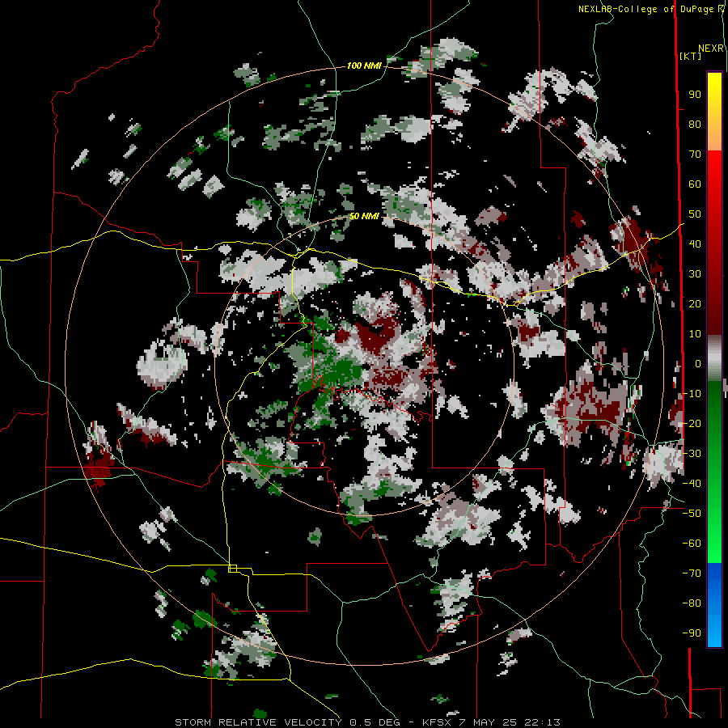The height and width of the screenshot is (728, 728).
Task: Click the -10 velocity scale label
Action: tap(692, 394)
